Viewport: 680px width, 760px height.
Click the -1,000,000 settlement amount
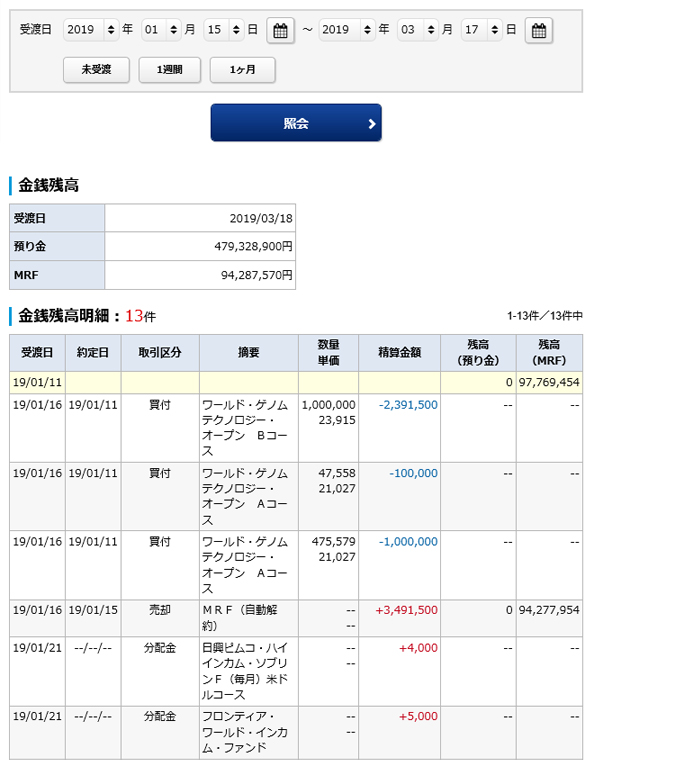pos(408,541)
